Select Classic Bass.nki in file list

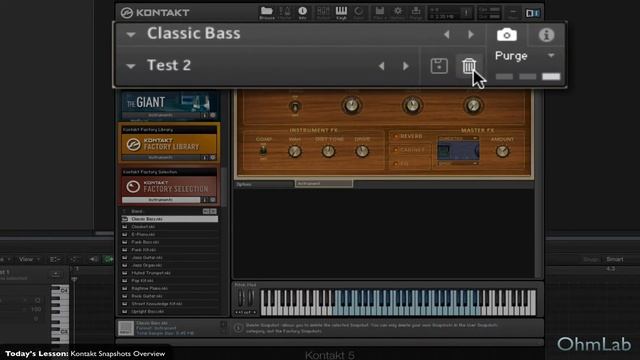[x=169, y=219]
